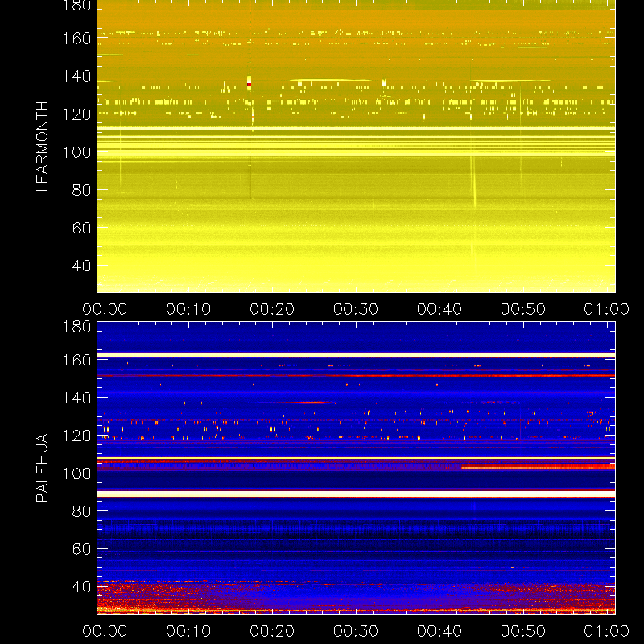Click the thick white band near 88 in Palehua

[x=356, y=494]
